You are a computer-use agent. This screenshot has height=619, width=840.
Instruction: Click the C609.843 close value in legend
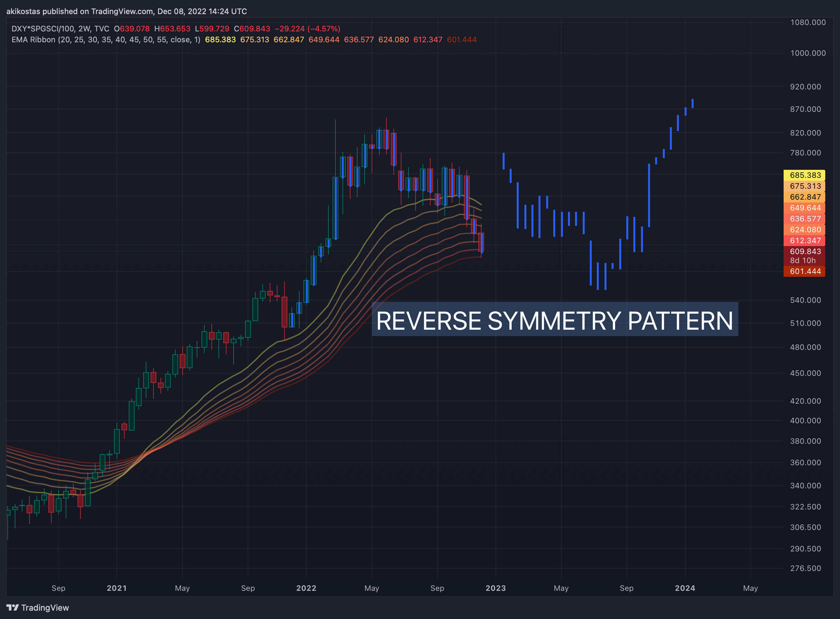[252, 29]
